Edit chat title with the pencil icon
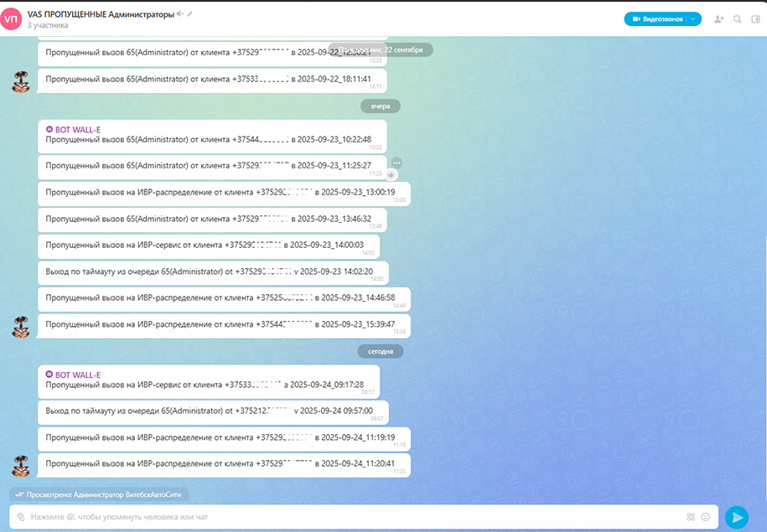 189,13
